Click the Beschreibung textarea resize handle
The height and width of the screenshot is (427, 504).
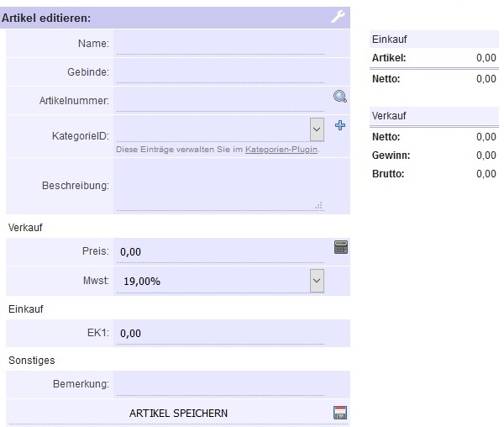[319, 205]
